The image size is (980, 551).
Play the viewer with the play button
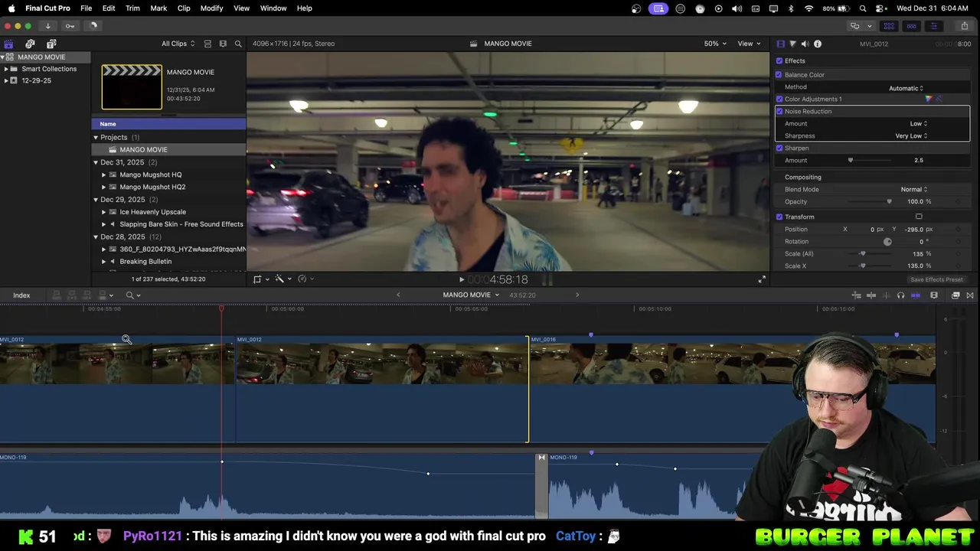click(462, 280)
